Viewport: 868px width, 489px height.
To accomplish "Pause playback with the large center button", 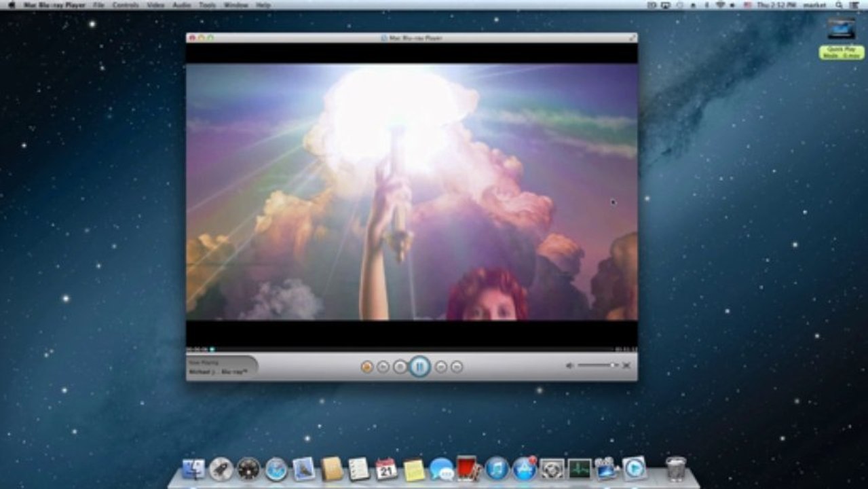I will tap(419, 367).
